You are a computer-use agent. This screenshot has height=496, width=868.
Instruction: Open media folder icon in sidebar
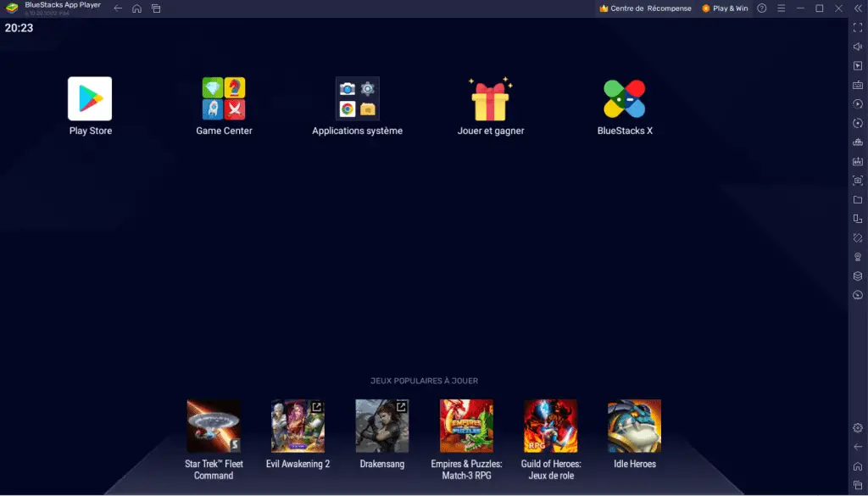tap(858, 199)
